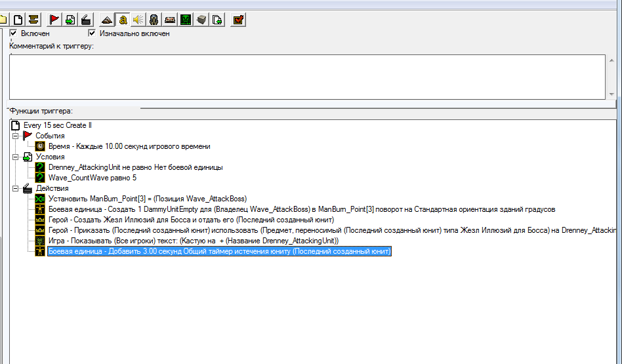Click the comment box scroll down arrow
The height and width of the screenshot is (364, 622).
(x=612, y=94)
